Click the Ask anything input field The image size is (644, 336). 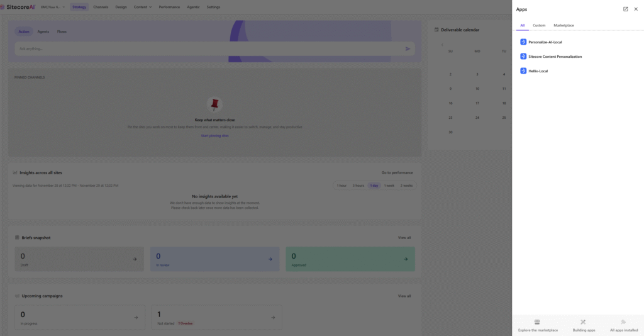pyautogui.click(x=208, y=48)
